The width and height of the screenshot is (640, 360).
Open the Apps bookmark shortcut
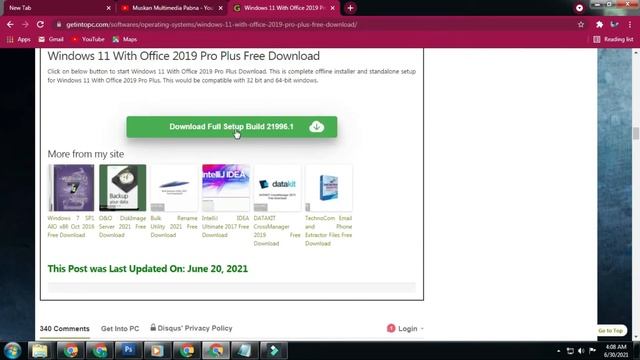(x=19, y=39)
